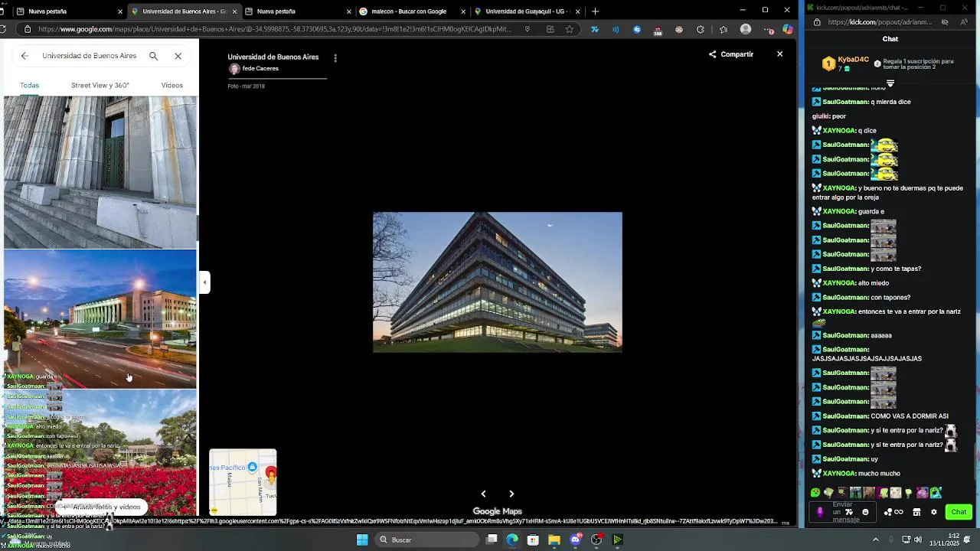
Task: Open favorites list toolbar icon
Action: coord(724,29)
